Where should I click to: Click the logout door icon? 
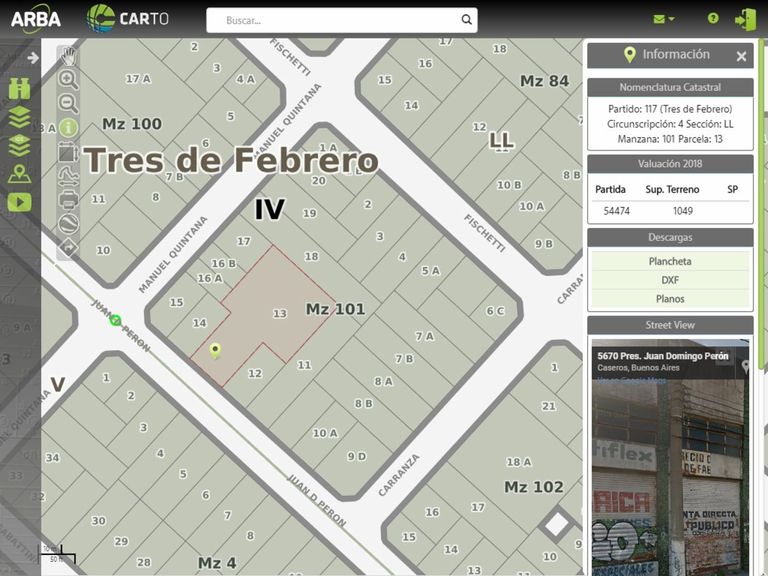click(745, 20)
